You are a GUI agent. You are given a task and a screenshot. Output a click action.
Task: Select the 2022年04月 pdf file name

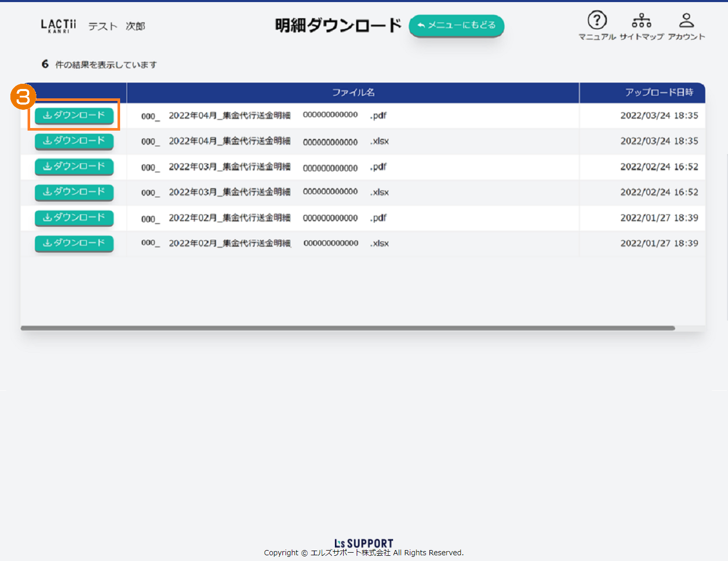(x=264, y=116)
